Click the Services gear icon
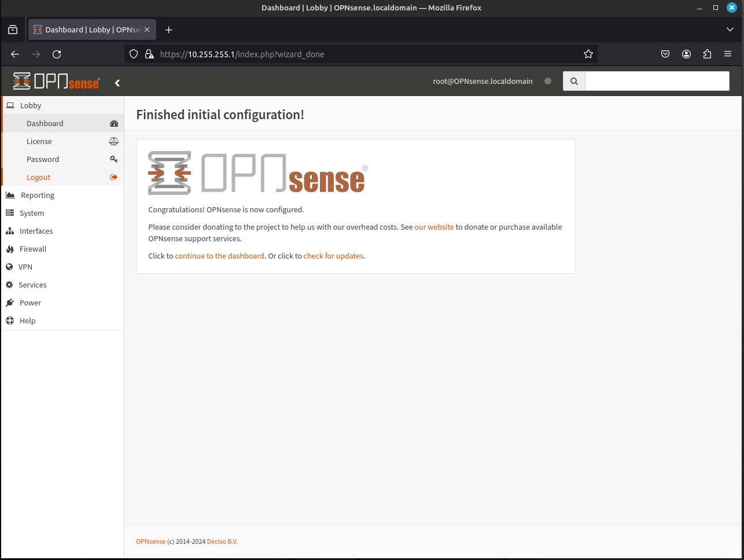The height and width of the screenshot is (560, 744). (9, 285)
